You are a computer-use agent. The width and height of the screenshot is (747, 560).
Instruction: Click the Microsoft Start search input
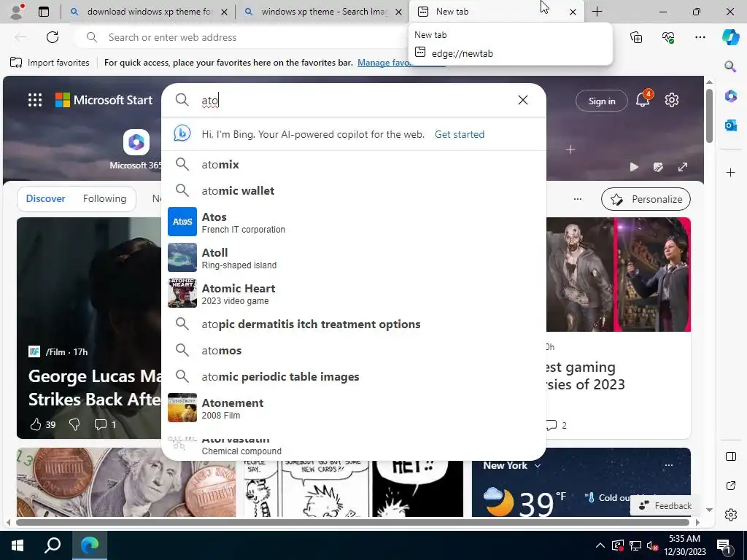point(355,100)
